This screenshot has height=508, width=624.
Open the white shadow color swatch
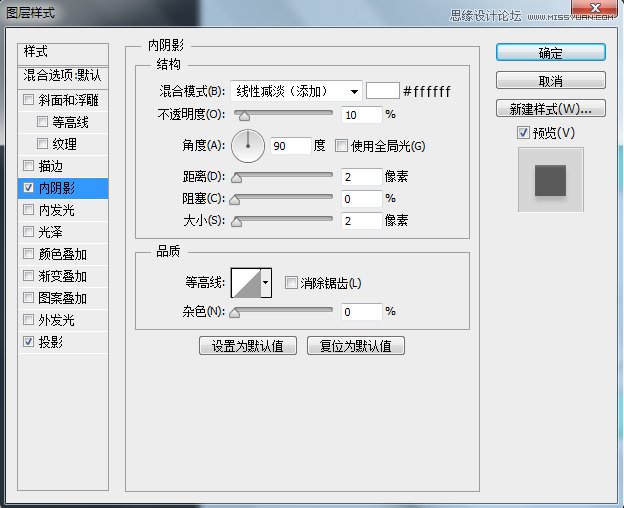pos(382,91)
